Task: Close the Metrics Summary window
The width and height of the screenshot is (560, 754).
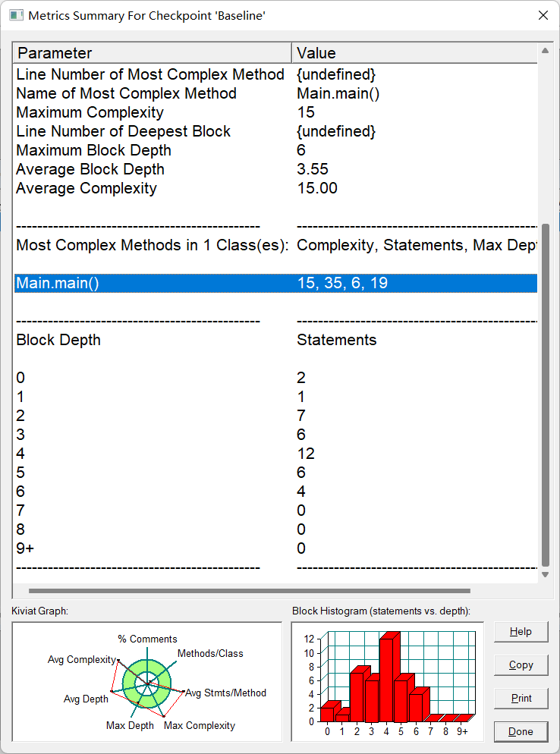Action: [543, 15]
